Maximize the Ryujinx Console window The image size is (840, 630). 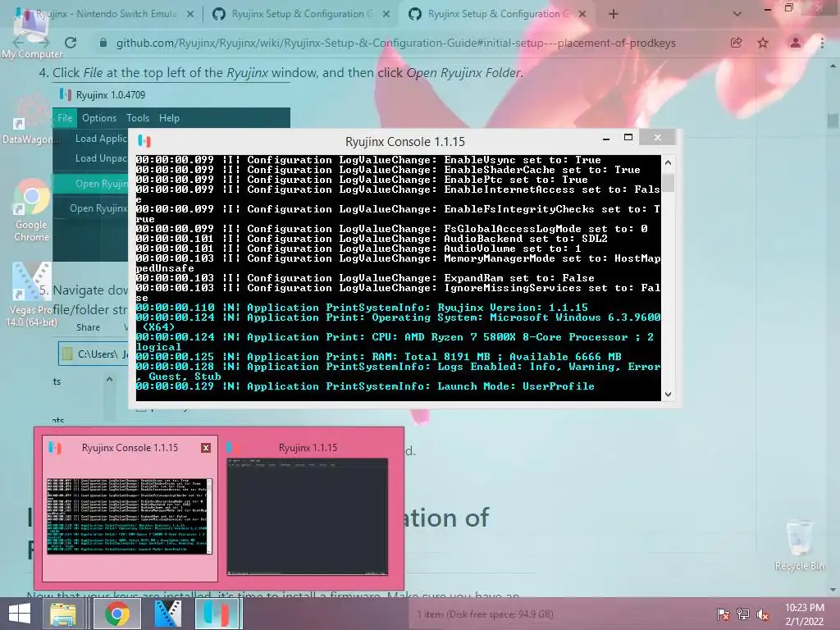pos(628,138)
